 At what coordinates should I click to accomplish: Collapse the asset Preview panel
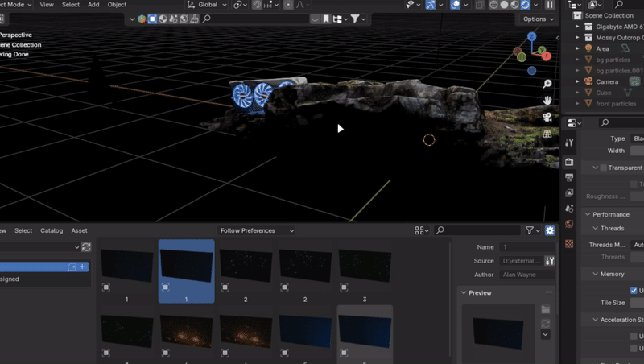point(464,293)
